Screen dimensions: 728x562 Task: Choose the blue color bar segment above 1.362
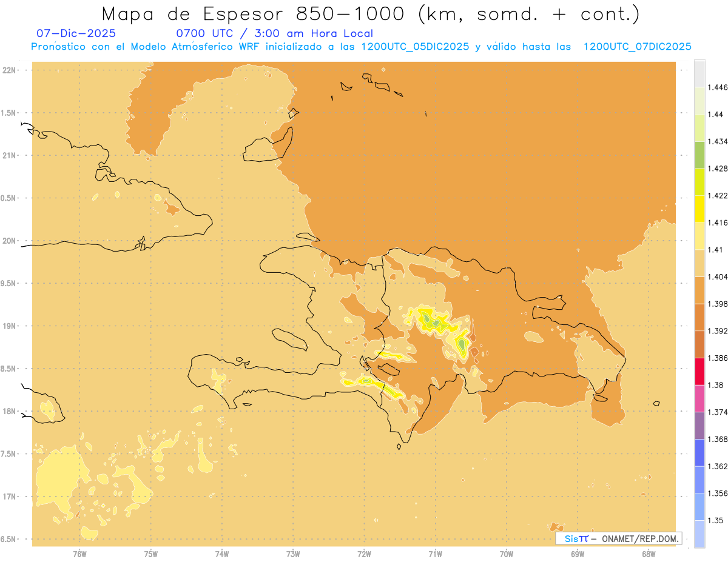point(699,452)
